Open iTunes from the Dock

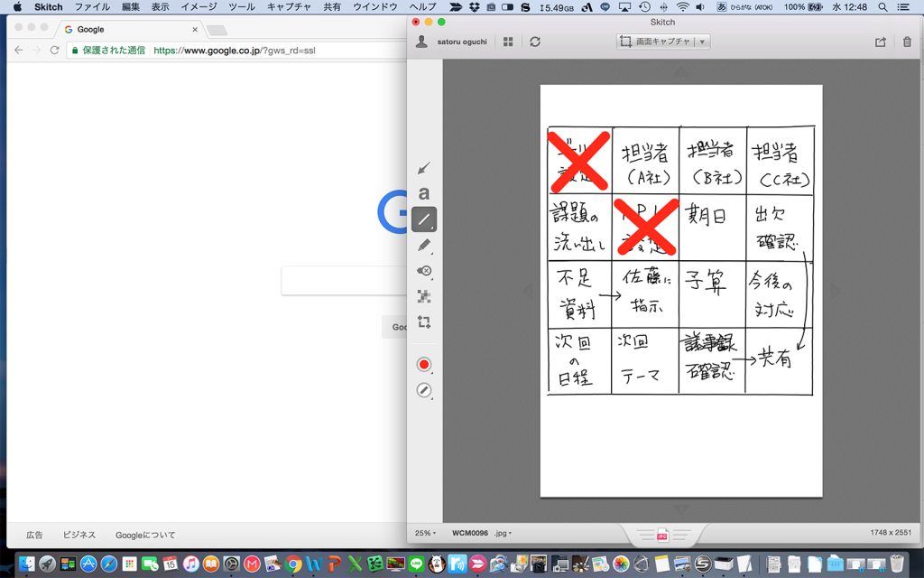tap(191, 564)
